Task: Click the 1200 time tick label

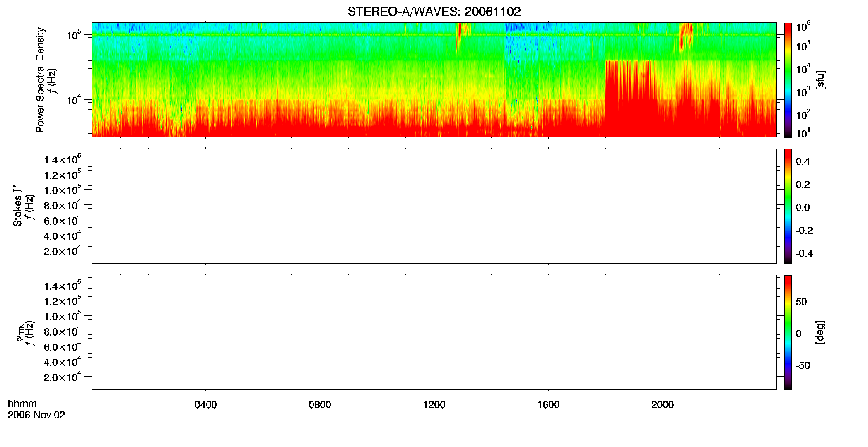Action: coord(434,405)
